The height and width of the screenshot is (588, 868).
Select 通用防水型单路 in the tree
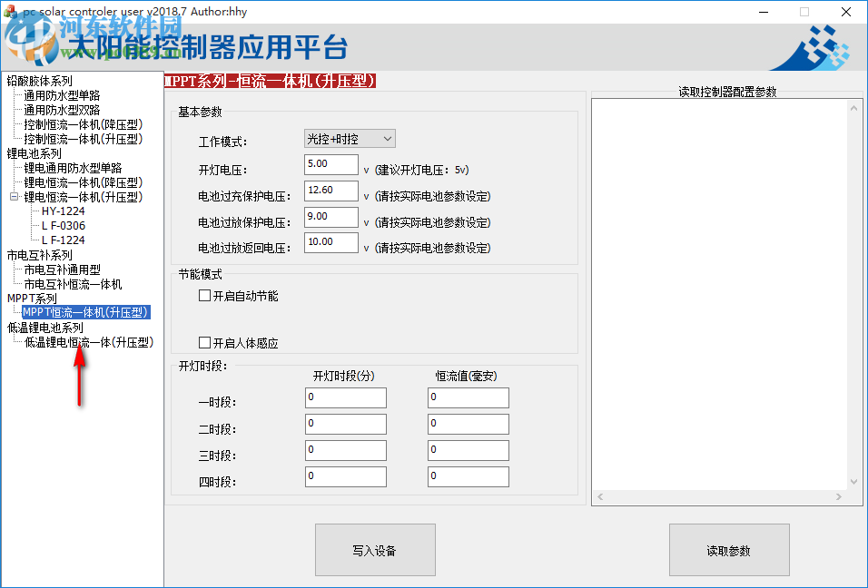[x=62, y=95]
